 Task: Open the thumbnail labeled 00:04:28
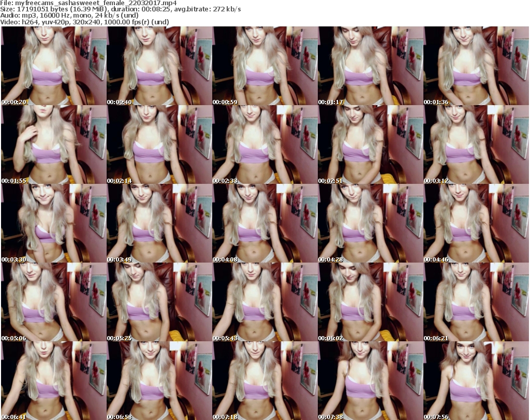pyautogui.click(x=371, y=223)
